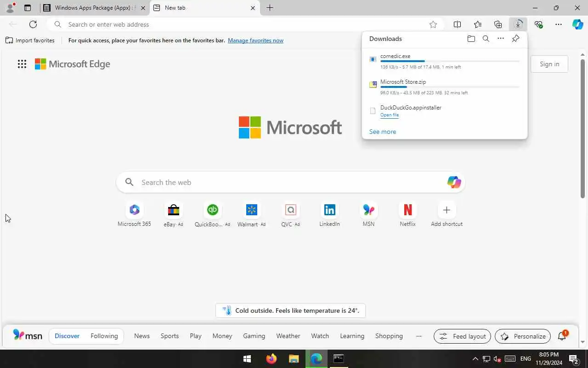588x368 pixels.
Task: Open the tab actions menu icon
Action: 28,8
